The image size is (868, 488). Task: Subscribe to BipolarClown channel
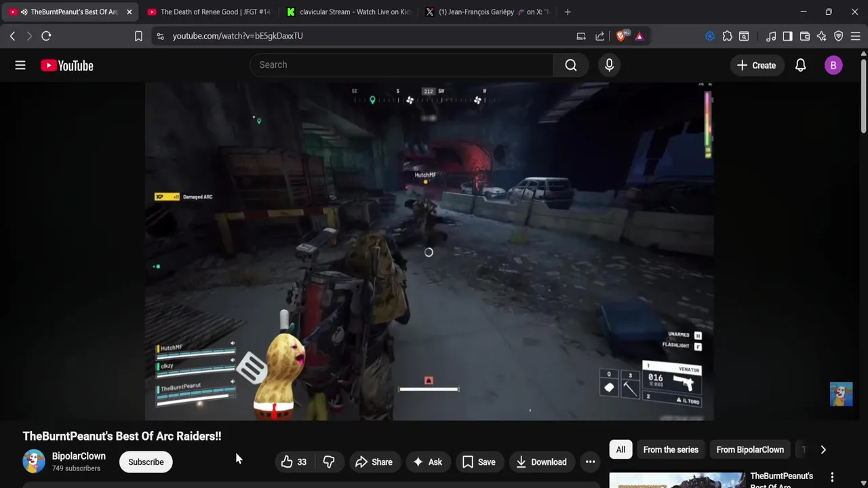[x=146, y=462]
